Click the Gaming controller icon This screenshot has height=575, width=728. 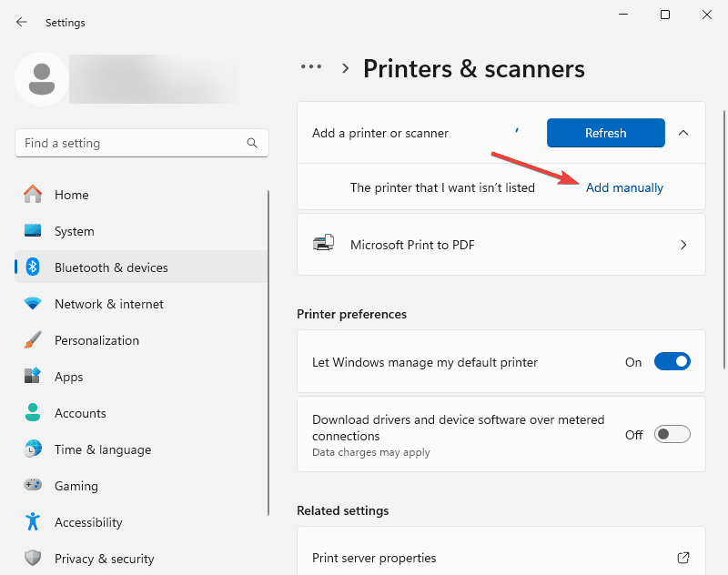(33, 485)
